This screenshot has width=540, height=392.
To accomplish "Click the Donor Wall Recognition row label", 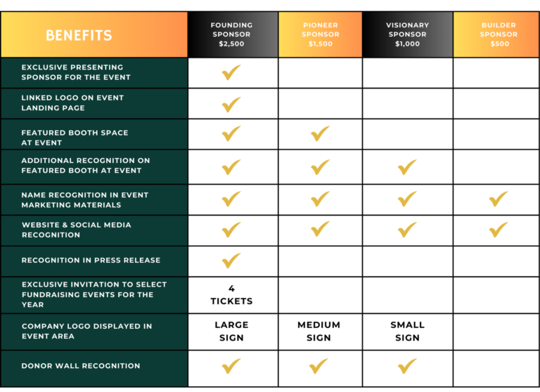I will [x=81, y=366].
